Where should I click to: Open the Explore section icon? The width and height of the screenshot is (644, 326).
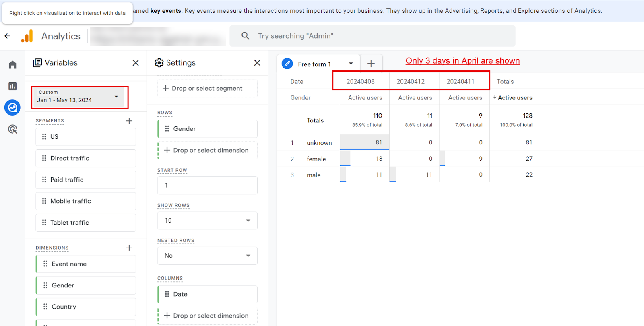pos(12,107)
